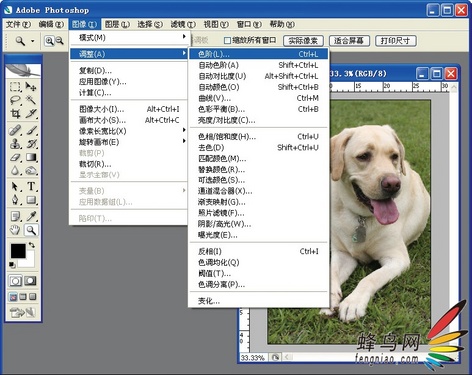Image resolution: width=472 pixels, height=375 pixels.
Task: Expand the 旋转画布(E) submenu
Action: click(x=130, y=142)
